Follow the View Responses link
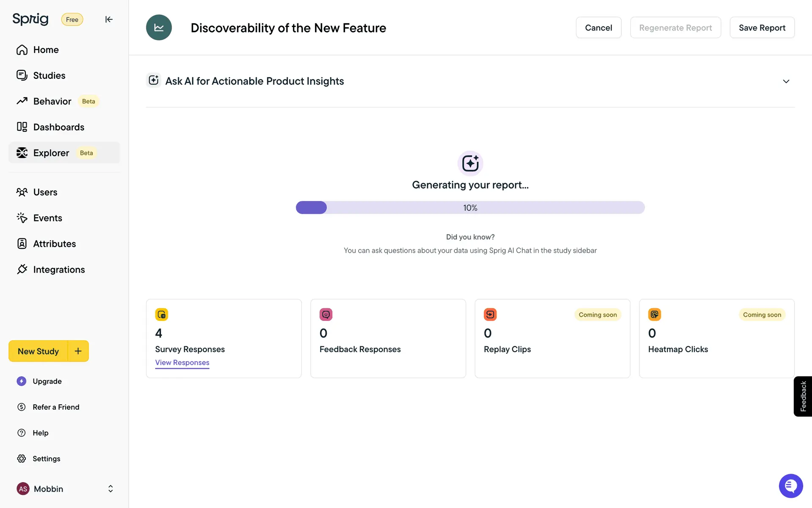 [182, 363]
